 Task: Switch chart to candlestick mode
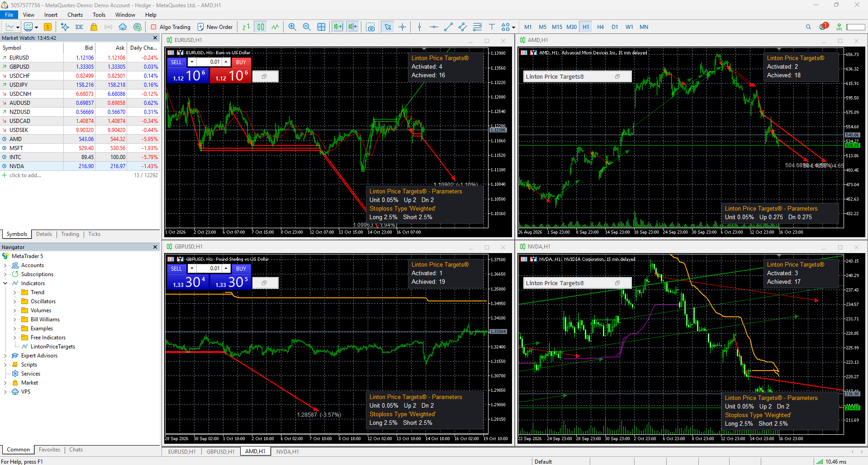point(261,27)
